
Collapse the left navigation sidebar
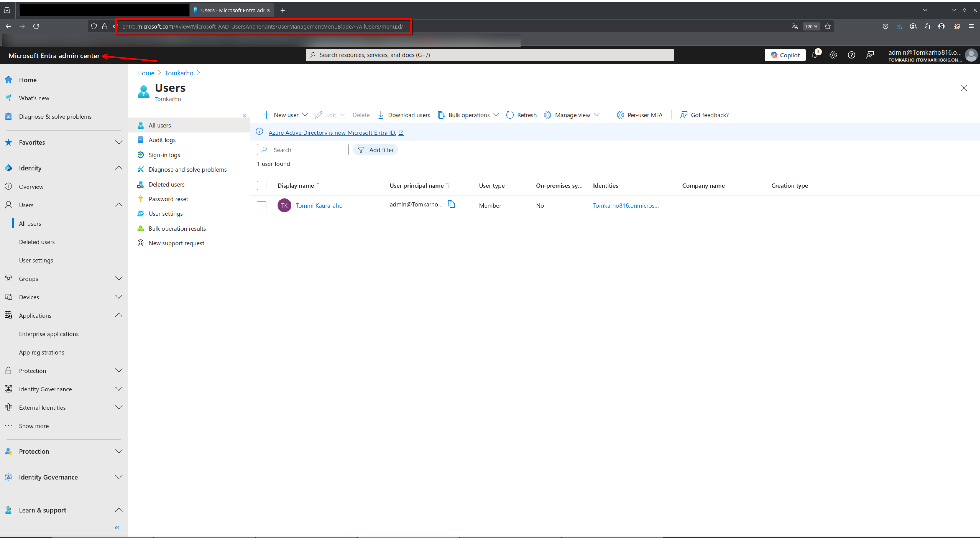pos(117,528)
